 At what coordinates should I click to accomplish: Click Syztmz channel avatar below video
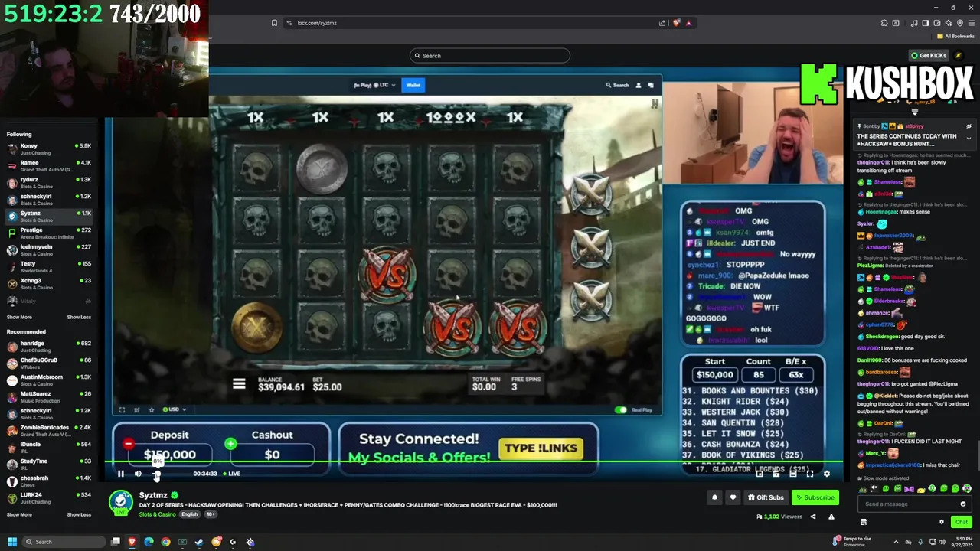(x=120, y=502)
